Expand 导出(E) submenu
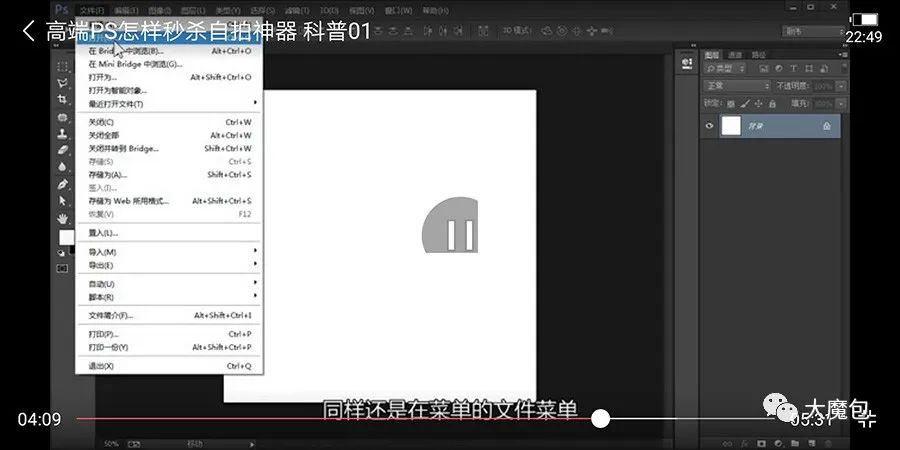The width and height of the screenshot is (900, 450). pos(170,265)
